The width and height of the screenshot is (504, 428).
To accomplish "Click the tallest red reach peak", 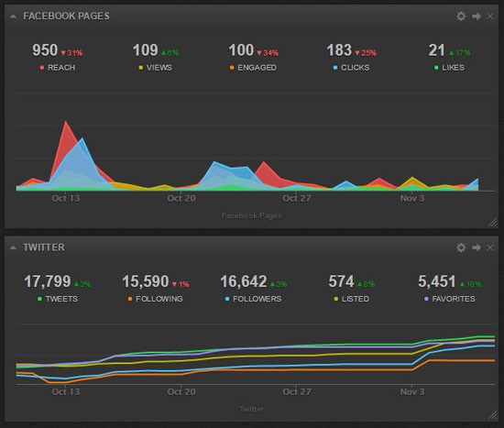I will [66, 122].
